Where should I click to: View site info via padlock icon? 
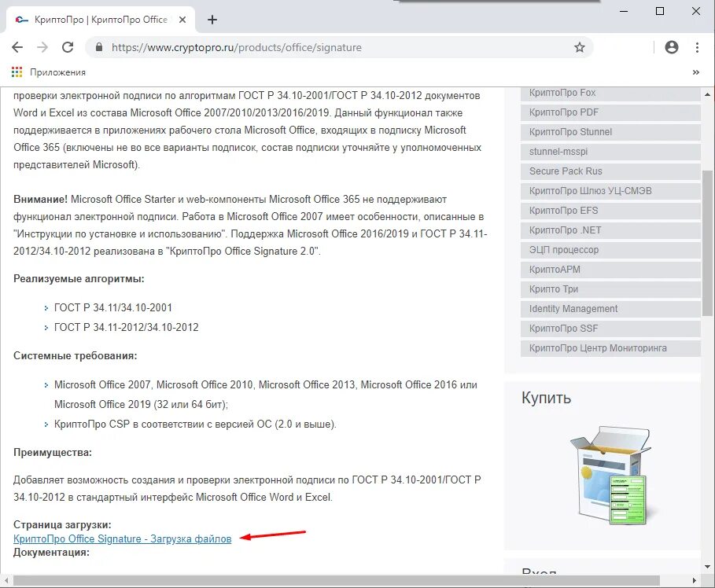coord(99,47)
